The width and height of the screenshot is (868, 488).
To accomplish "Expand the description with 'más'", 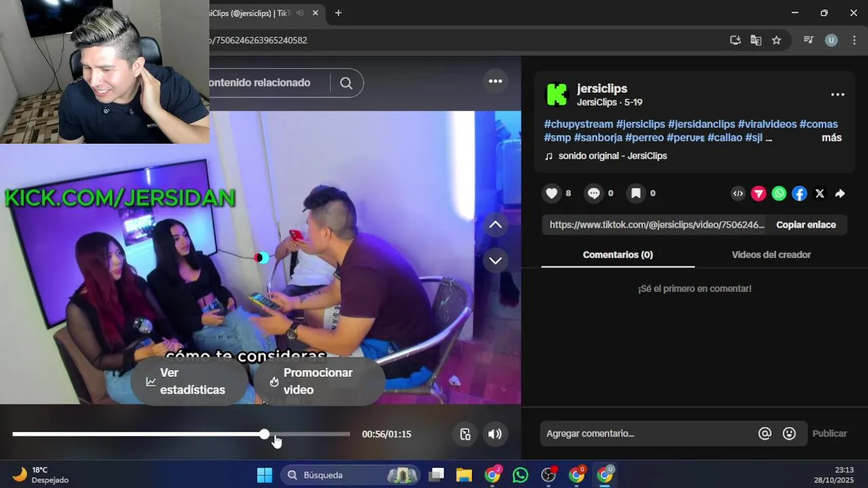I will pos(831,138).
